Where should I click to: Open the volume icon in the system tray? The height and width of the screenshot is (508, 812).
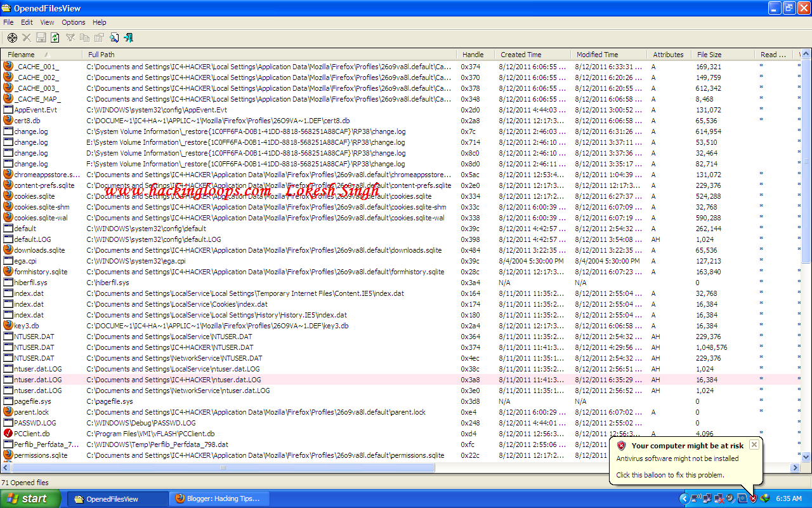pyautogui.click(x=729, y=498)
